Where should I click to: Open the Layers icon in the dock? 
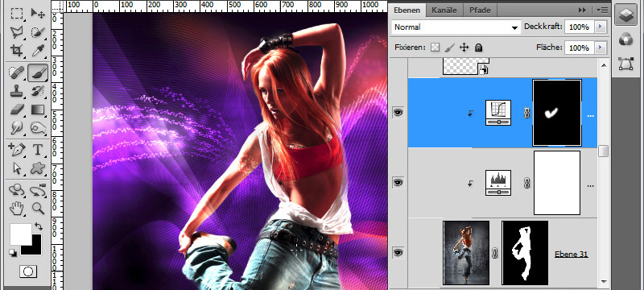click(x=625, y=15)
